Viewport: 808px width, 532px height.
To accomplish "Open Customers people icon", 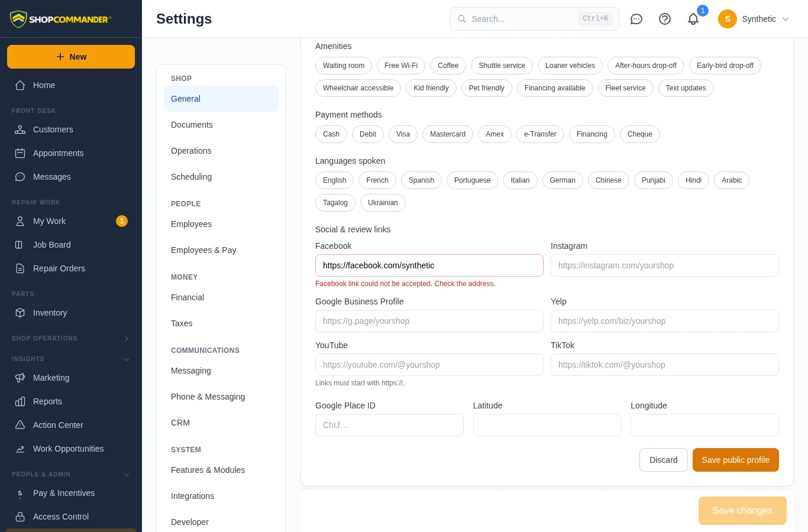I will 20,129.
